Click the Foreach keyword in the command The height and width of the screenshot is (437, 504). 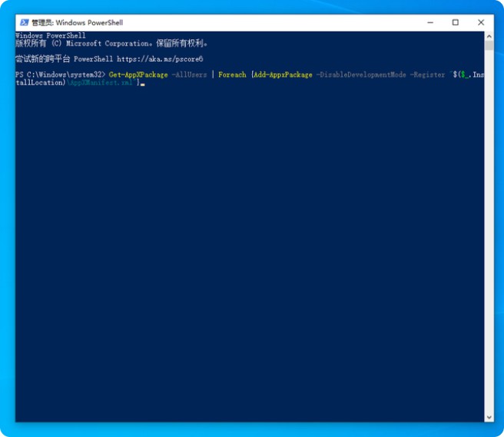click(x=232, y=74)
